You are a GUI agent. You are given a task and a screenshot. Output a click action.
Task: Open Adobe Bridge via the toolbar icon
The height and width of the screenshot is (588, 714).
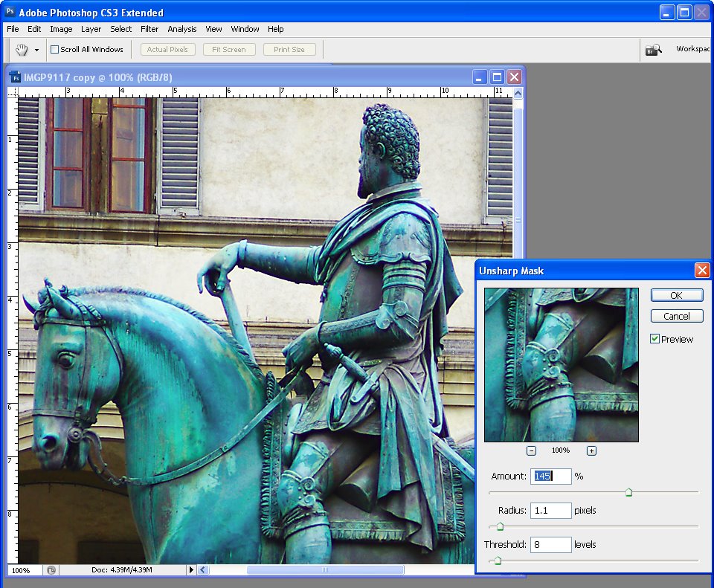[x=654, y=50]
